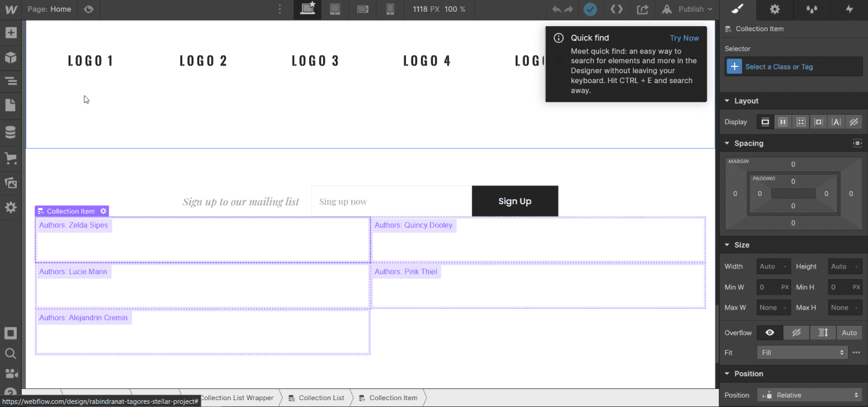Open the Position Relative dropdown

(810, 395)
